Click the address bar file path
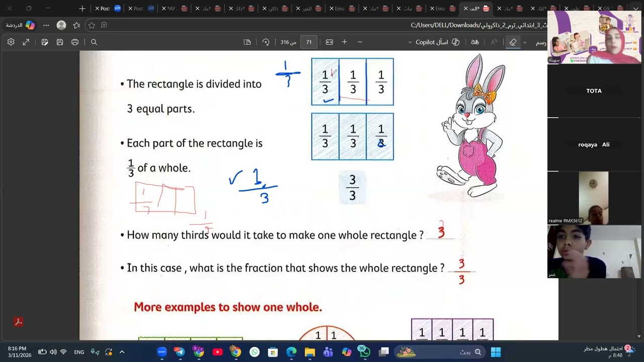Image resolution: width=644 pixels, height=362 pixels. click(478, 25)
